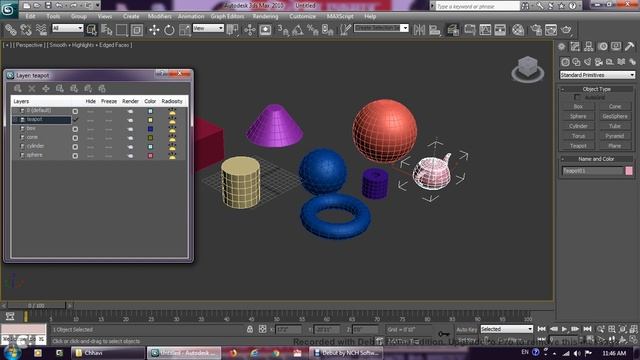This screenshot has width=640, height=360.
Task: Click the Pyramid primitive button
Action: (x=615, y=136)
